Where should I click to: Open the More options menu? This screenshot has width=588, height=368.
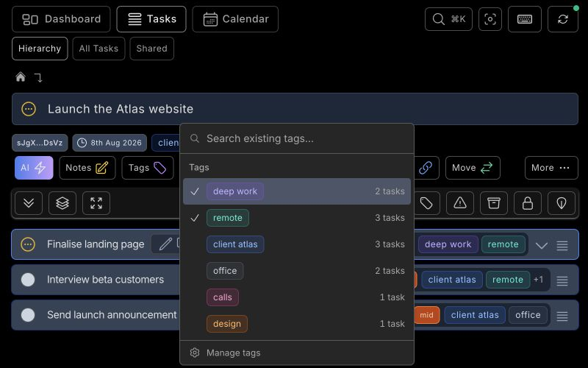click(551, 168)
